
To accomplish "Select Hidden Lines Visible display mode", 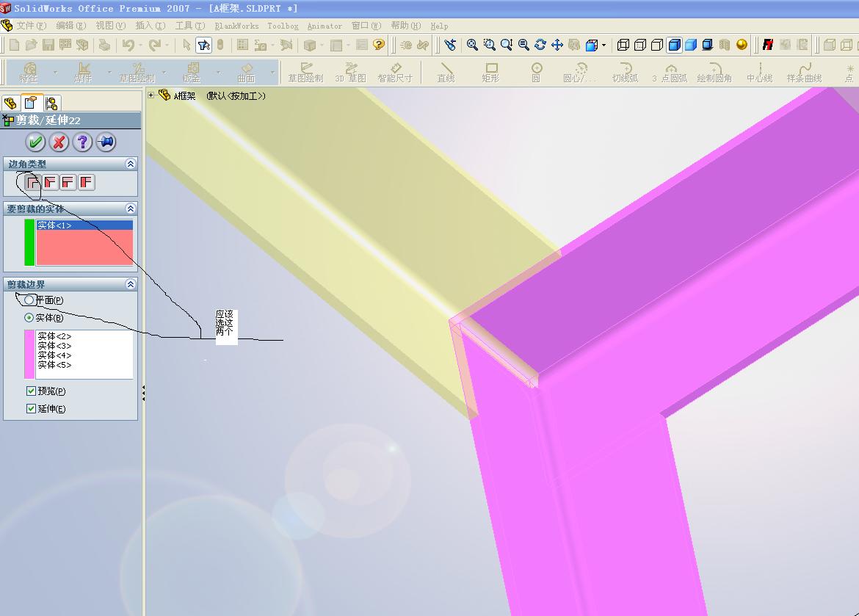I will pos(640,45).
